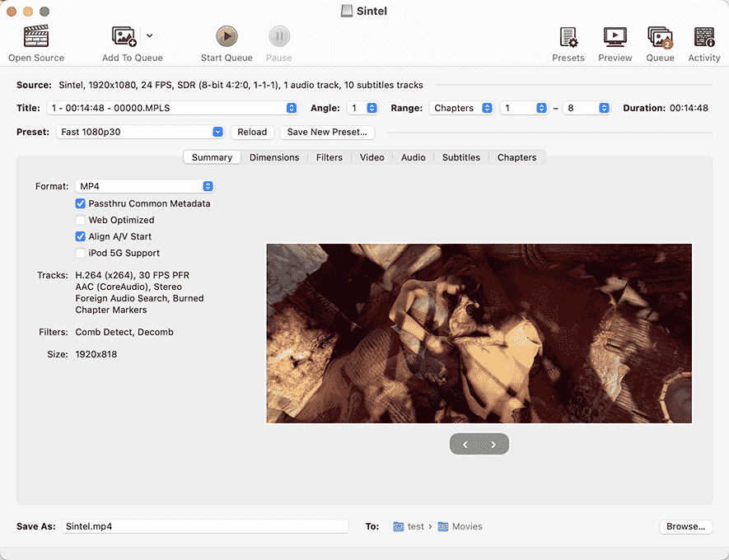
Task: Click the Open Source clapperboard icon
Action: pyautogui.click(x=36, y=37)
